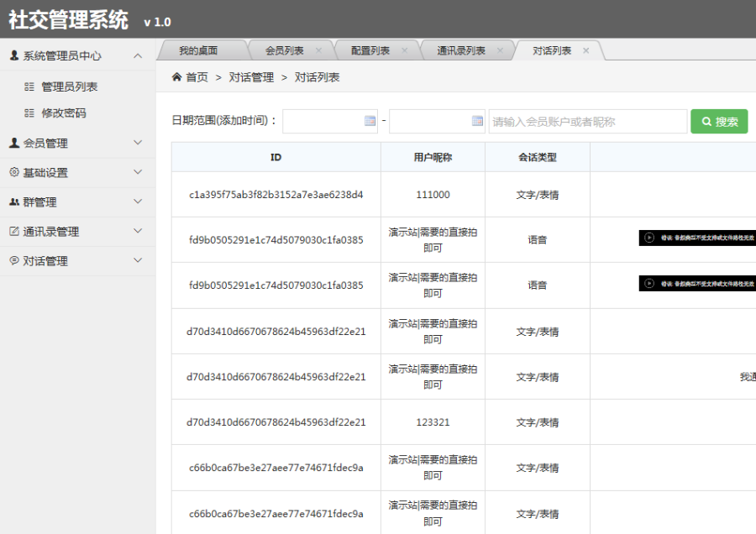
Task: Close the 会员列表 tab
Action: [x=318, y=50]
